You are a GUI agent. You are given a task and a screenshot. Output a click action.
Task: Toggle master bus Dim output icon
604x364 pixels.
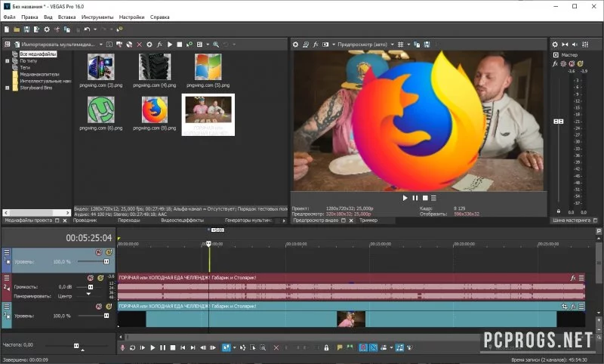[575, 45]
